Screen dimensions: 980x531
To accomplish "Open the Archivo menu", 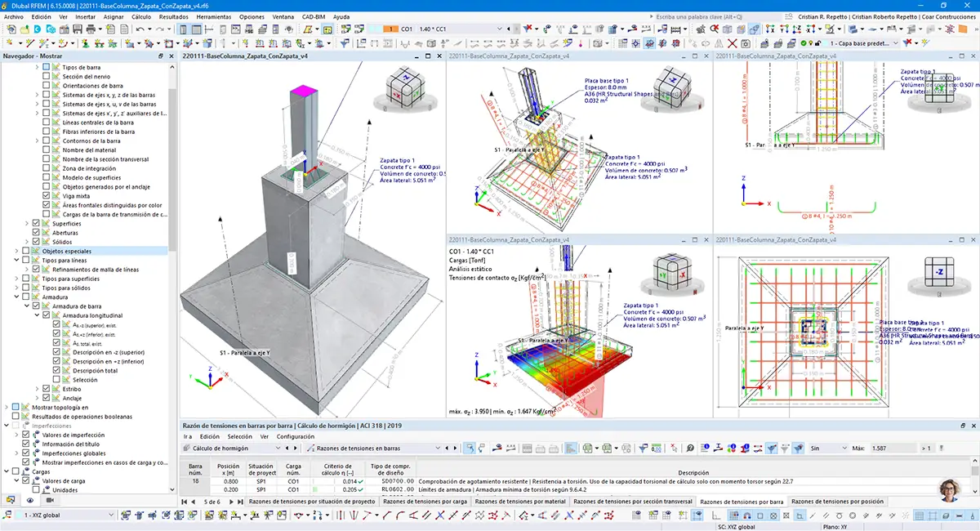I will [x=14, y=16].
